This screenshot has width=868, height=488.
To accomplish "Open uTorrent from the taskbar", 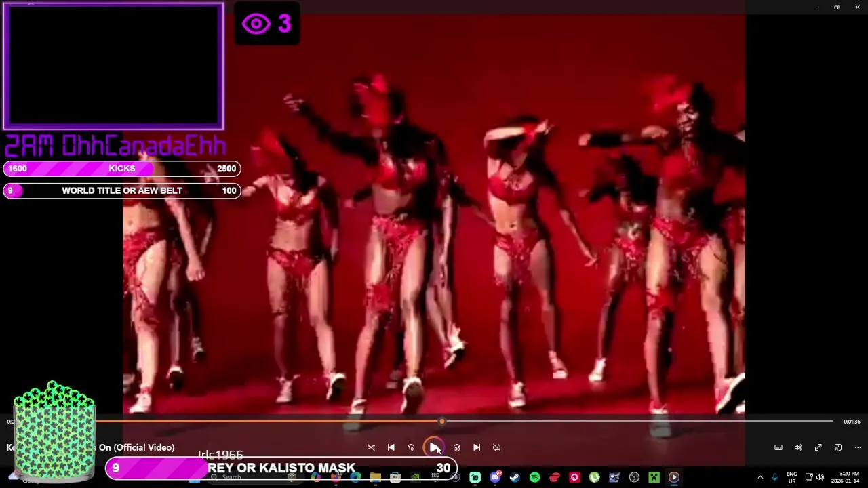I will 594,477.
